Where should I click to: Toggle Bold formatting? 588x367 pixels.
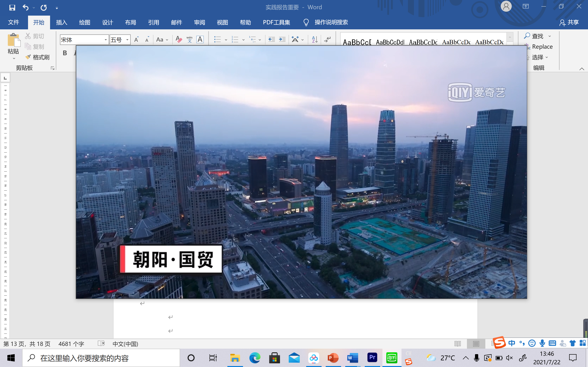pos(65,53)
